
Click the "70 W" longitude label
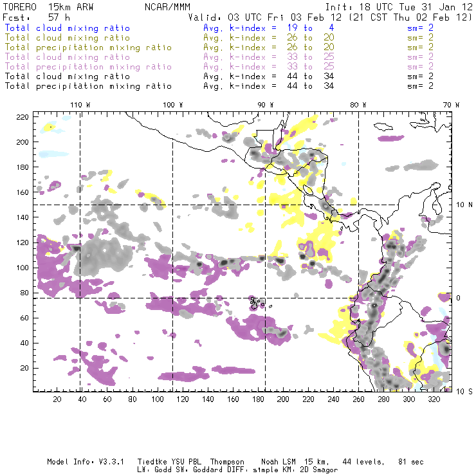coord(451,105)
